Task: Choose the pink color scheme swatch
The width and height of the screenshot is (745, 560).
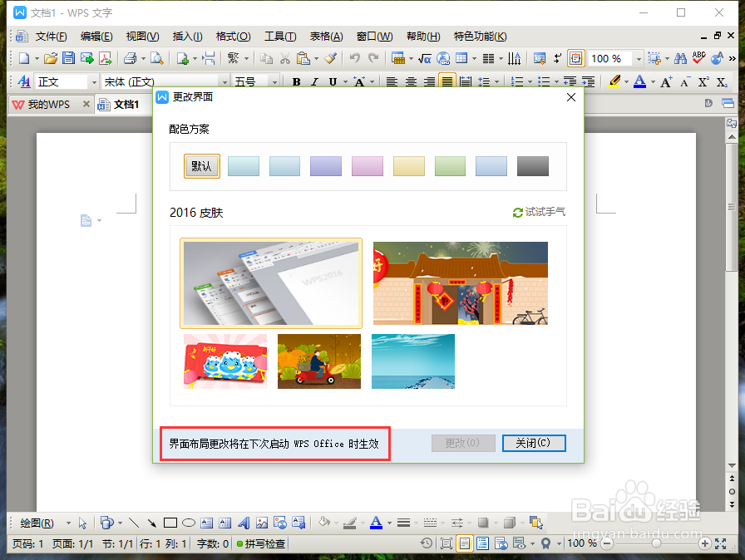Action: [368, 166]
